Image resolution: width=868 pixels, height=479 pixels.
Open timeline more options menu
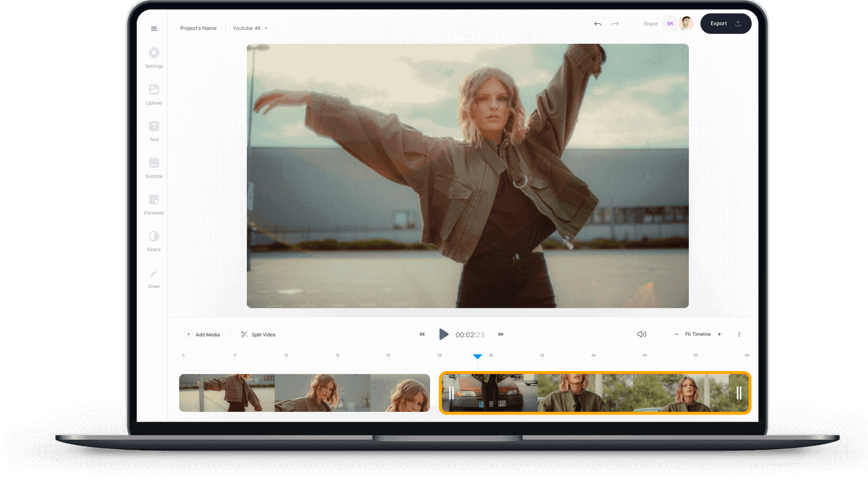(x=739, y=334)
